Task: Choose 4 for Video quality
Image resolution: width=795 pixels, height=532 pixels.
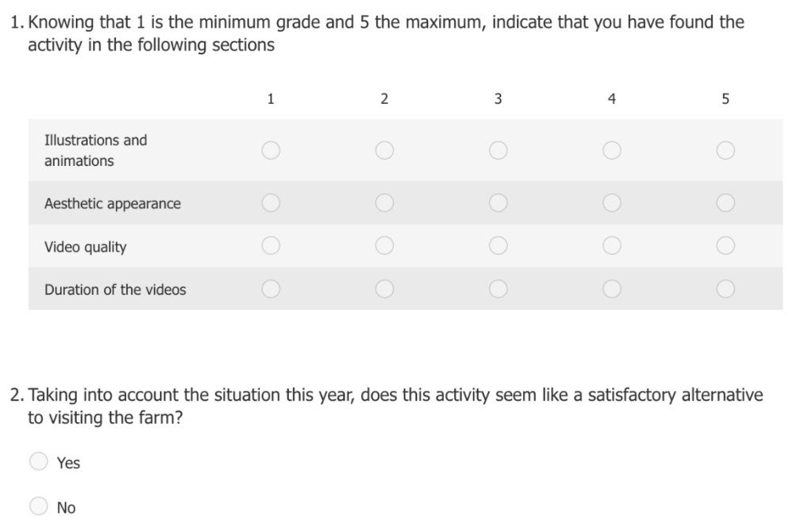Action: 612,246
